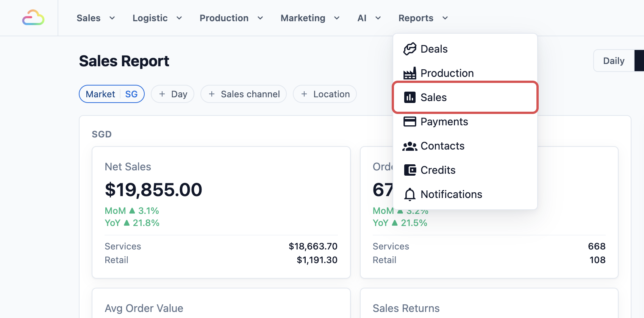
Task: Click the Market SG filter chip
Action: [112, 94]
